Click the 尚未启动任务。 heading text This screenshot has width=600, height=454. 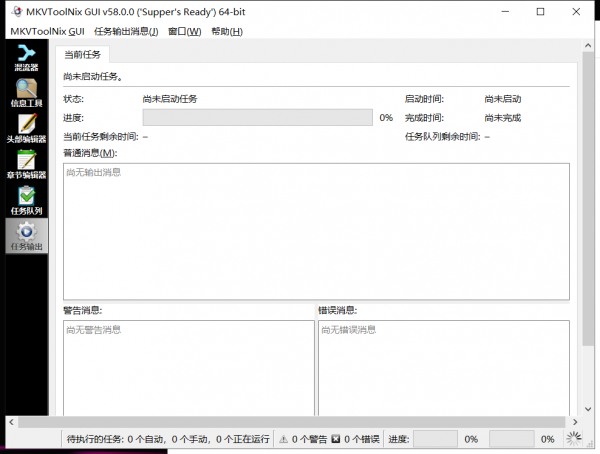[93, 77]
